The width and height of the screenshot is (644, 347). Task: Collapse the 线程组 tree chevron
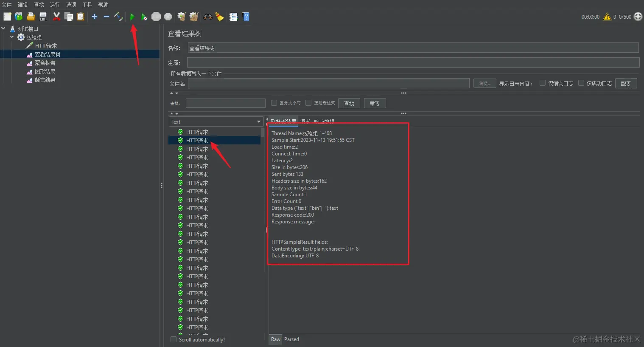(x=11, y=37)
